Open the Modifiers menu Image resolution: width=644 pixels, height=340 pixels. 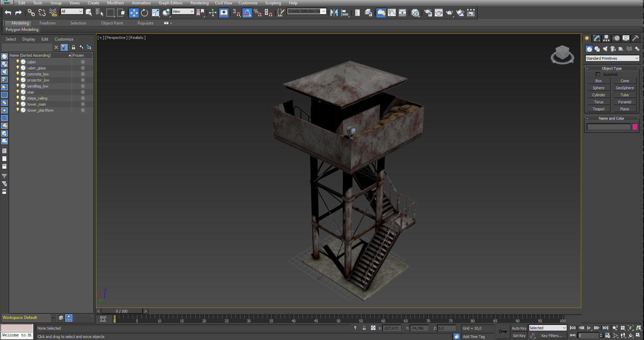[116, 3]
